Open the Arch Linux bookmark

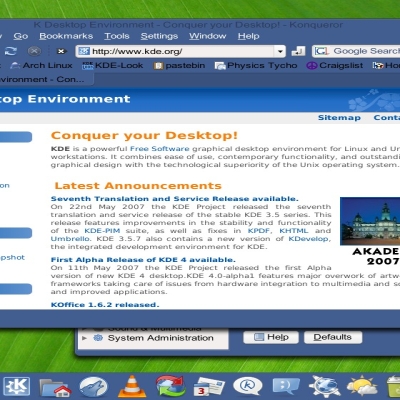tap(41, 65)
